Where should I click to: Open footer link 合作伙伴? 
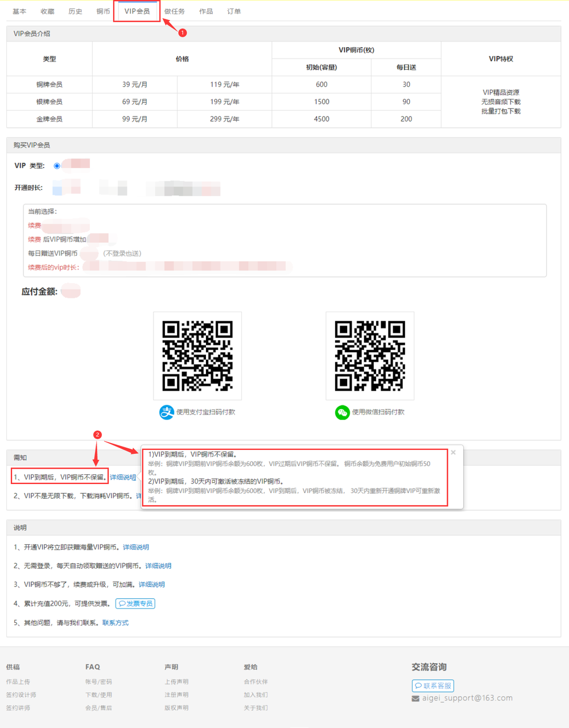(x=255, y=682)
